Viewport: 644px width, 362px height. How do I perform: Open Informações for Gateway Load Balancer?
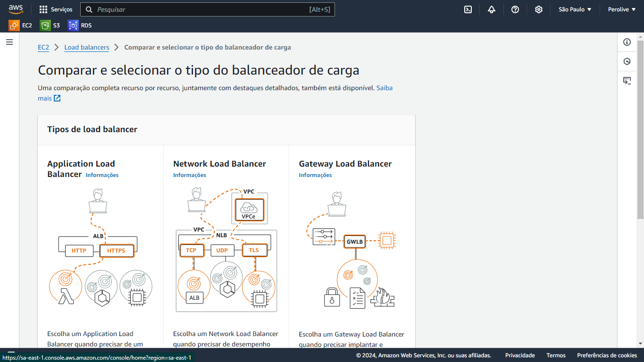[x=315, y=175]
